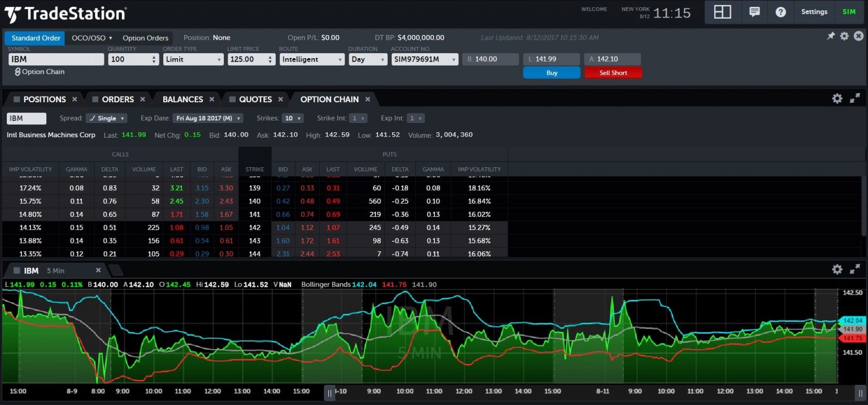
Task: Expand the Exp Date dropdown
Action: [x=208, y=119]
